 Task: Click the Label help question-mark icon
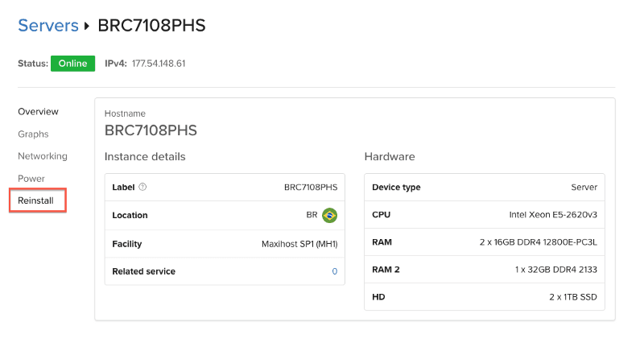click(x=142, y=188)
